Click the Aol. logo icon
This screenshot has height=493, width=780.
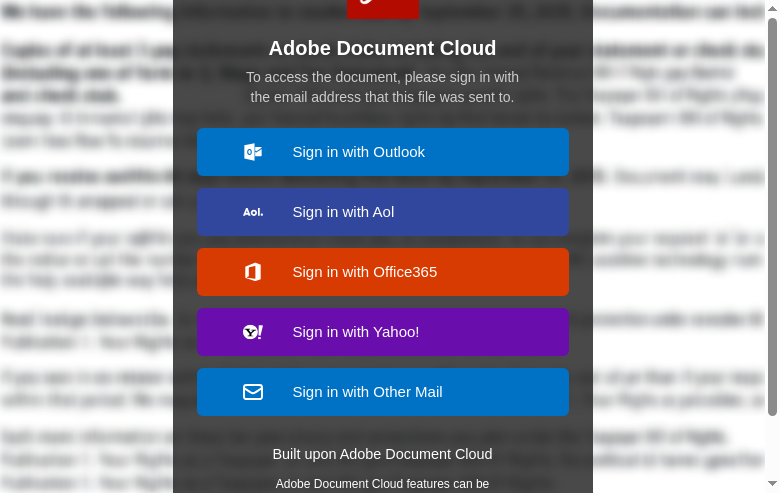tap(253, 212)
